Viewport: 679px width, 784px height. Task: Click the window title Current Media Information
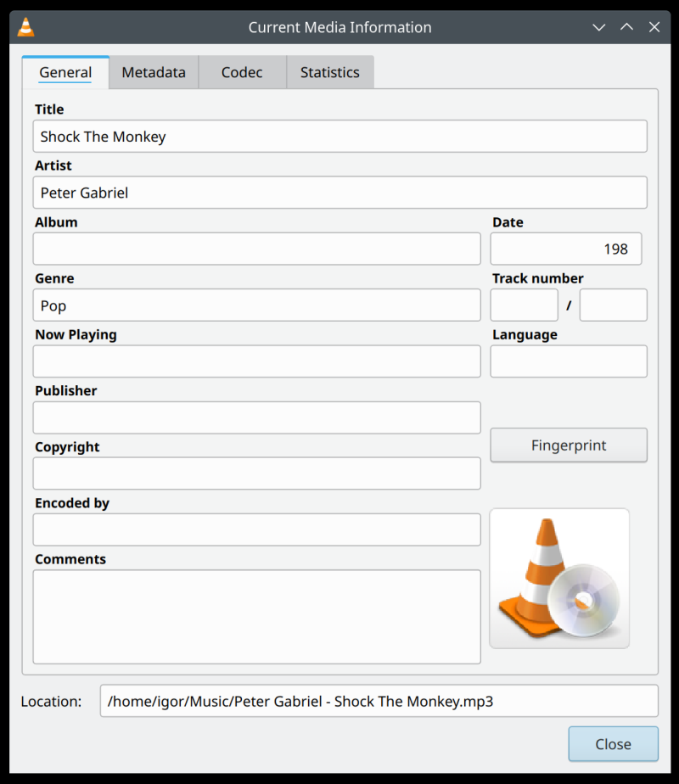coord(340,27)
